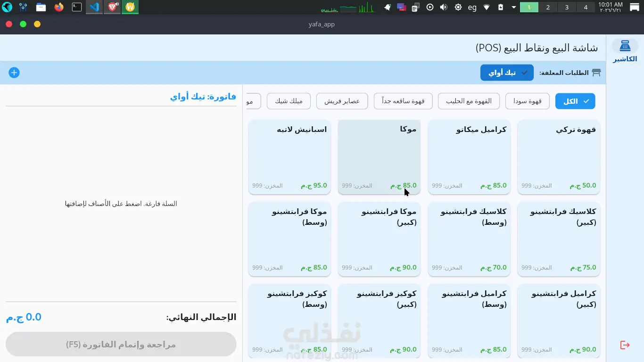The height and width of the screenshot is (362, 644).
Task: Open the file manager icon in top panel
Action: 41,7
